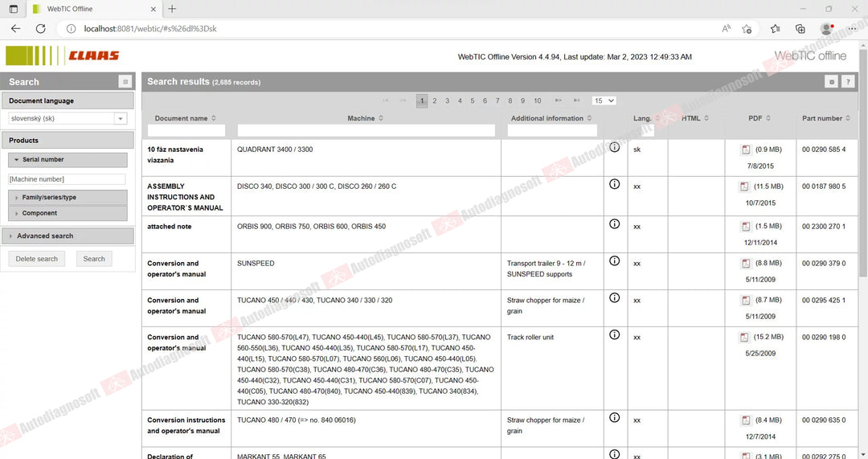Go to results page 10
868x459 pixels.
point(538,100)
